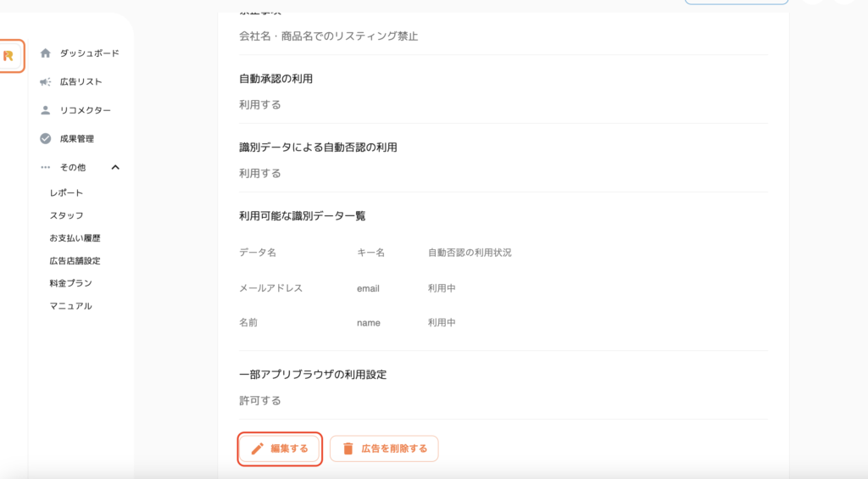Open the レポート submenu item
868x479 pixels.
[x=66, y=192]
